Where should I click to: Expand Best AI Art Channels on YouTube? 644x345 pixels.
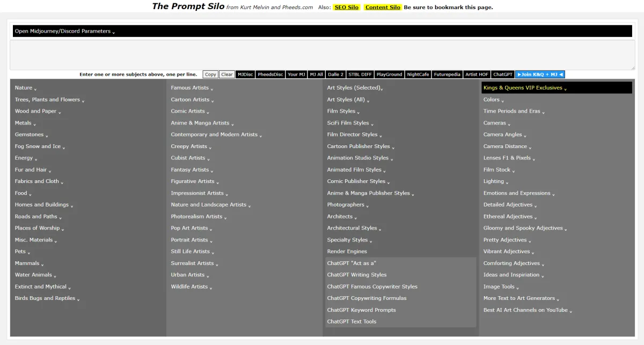528,310
